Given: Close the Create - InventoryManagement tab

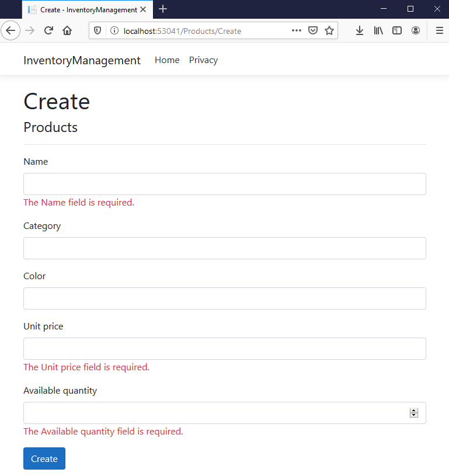Looking at the screenshot, I should 143,9.
